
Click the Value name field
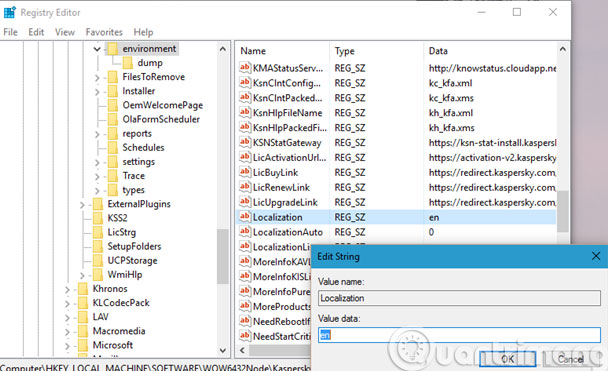[x=459, y=298]
